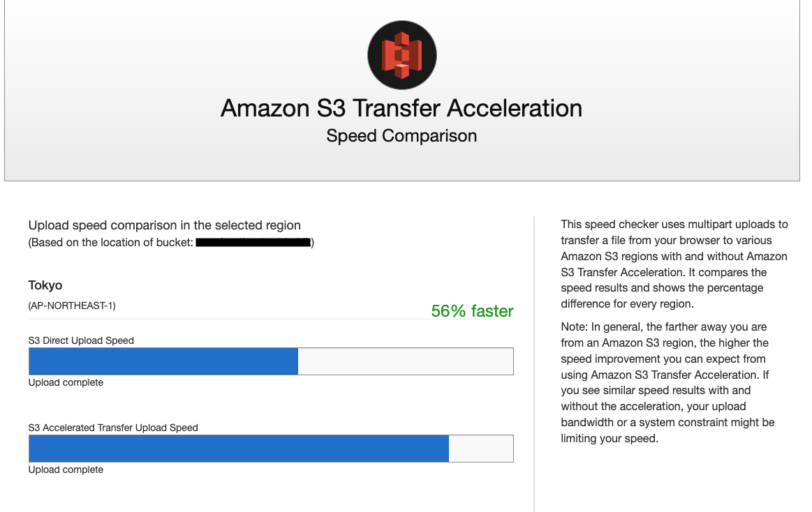Select the Speed Comparison subtitle
Image resolution: width=812 pixels, height=512 pixels.
[x=401, y=135]
